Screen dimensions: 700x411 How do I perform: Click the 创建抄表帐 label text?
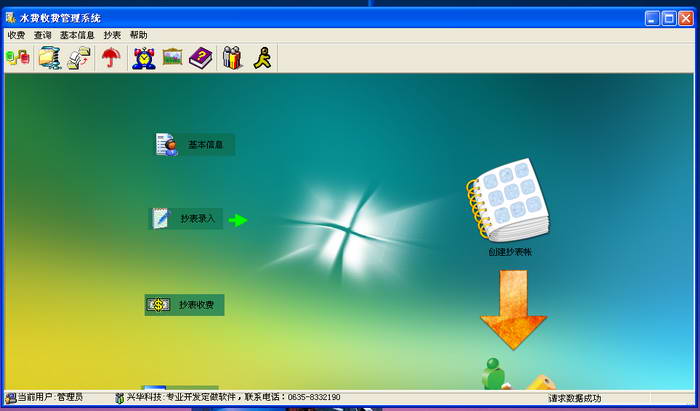coord(510,252)
